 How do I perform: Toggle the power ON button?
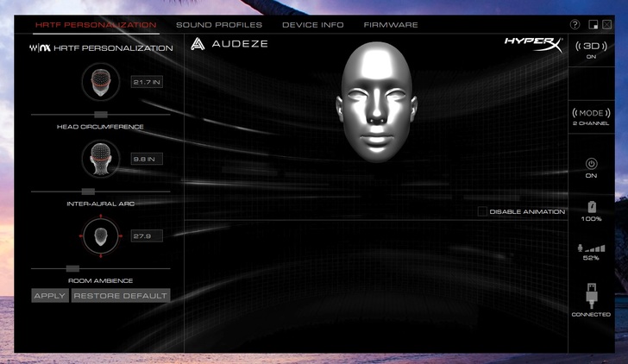591,163
